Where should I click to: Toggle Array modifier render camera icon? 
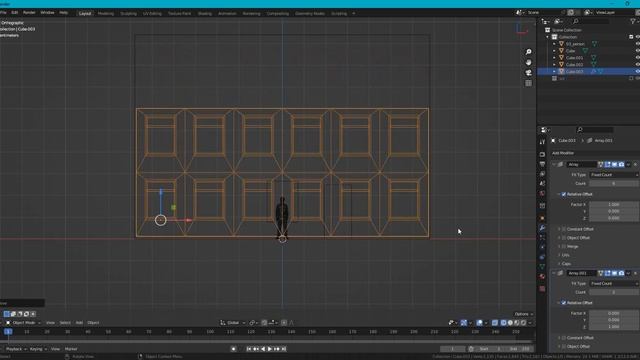[x=621, y=164]
